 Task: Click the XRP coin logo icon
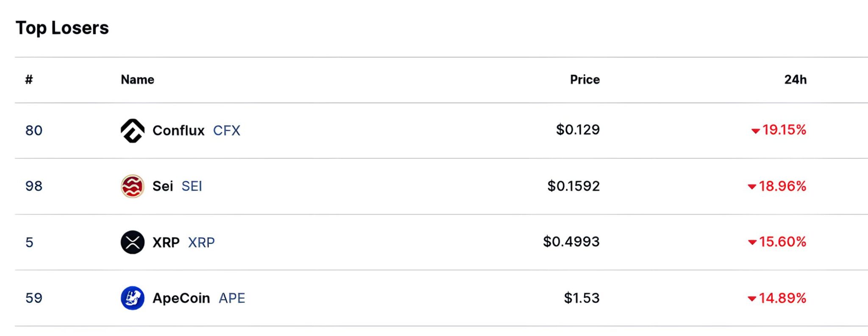pos(133,242)
